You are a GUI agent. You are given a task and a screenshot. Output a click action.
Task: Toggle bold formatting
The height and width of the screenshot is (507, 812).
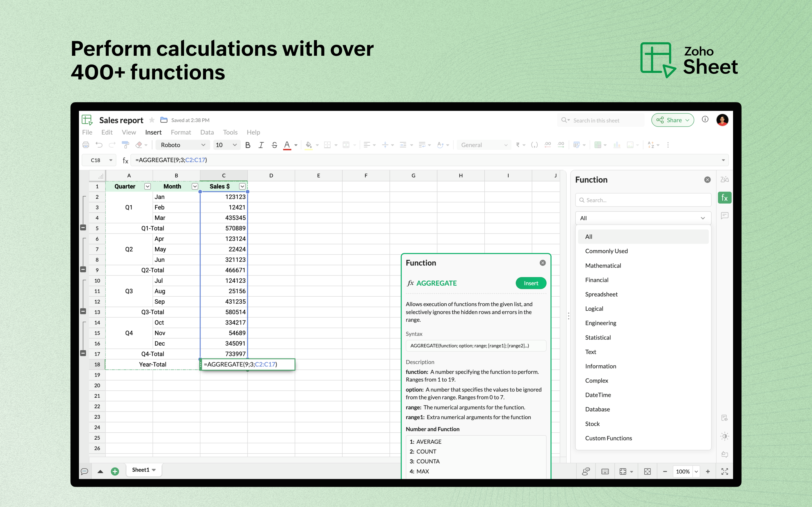(248, 144)
